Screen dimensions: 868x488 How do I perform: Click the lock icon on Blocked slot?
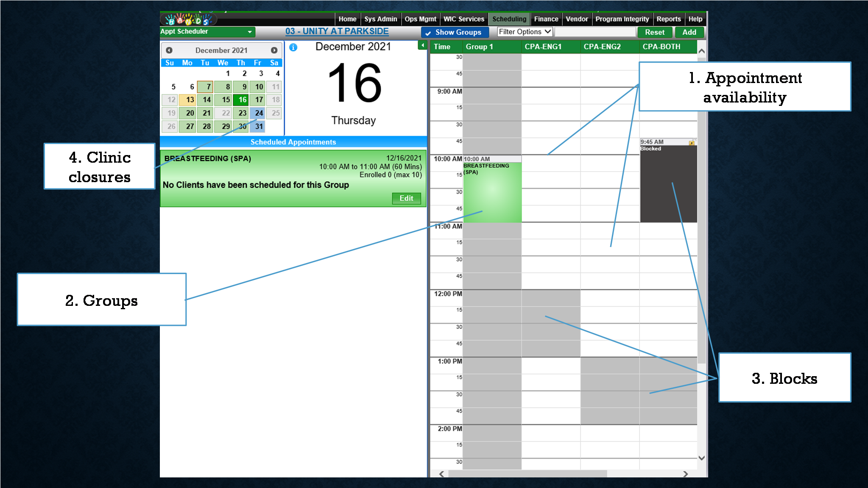click(692, 142)
